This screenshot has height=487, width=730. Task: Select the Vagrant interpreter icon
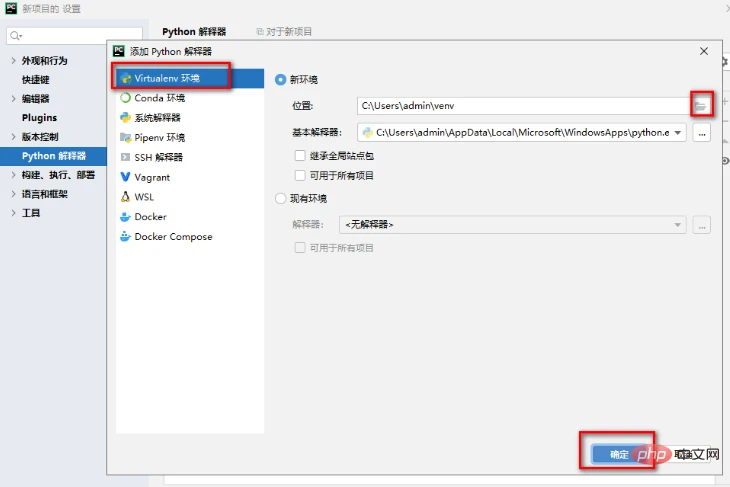[125, 177]
